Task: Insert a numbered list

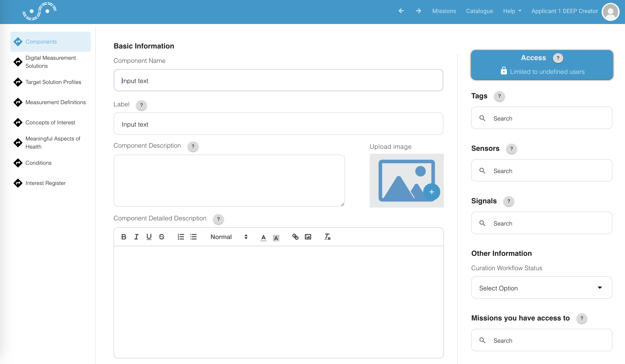Action: [181, 237]
